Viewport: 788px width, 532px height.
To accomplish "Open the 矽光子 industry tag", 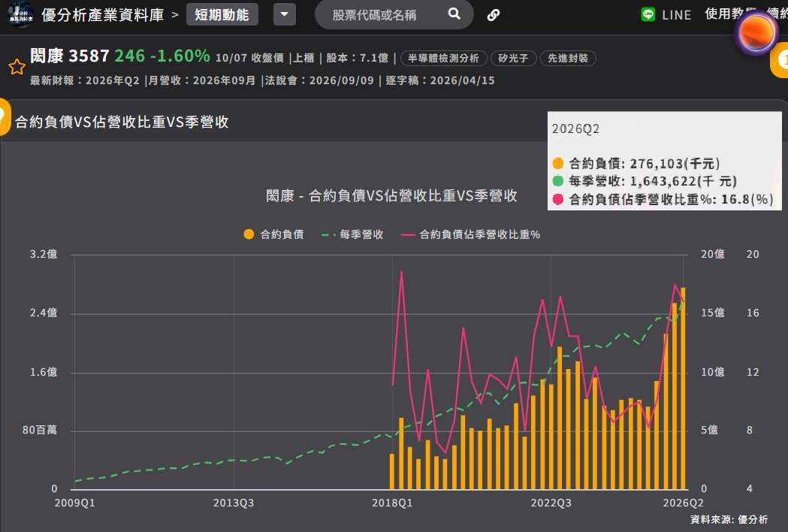I will tap(513, 59).
